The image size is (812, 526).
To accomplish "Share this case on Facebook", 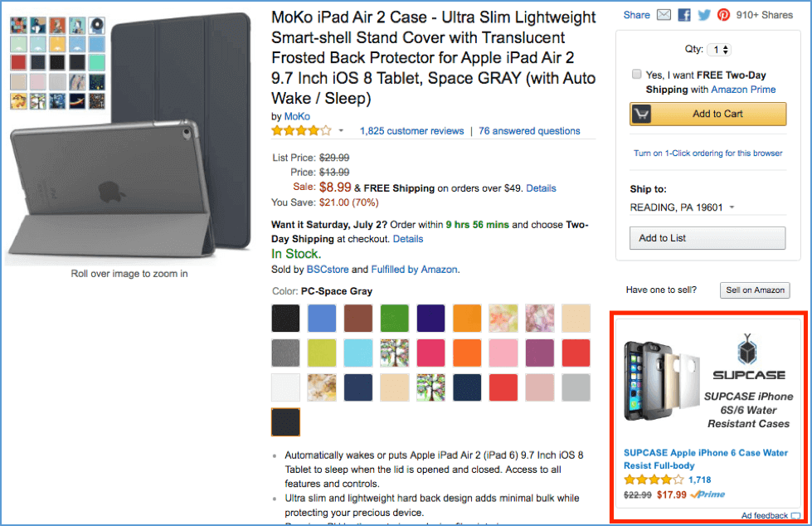I will point(683,15).
